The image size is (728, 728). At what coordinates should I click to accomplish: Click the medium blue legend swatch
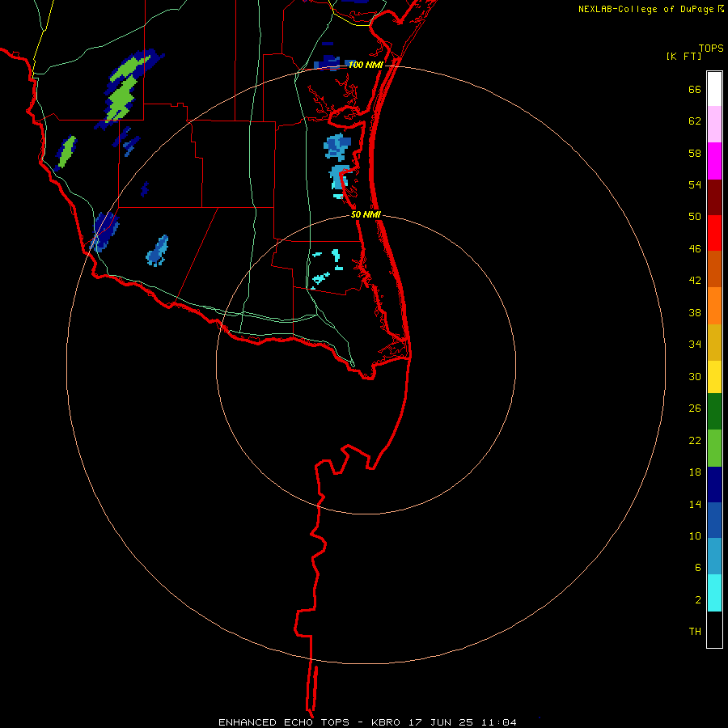(x=714, y=520)
